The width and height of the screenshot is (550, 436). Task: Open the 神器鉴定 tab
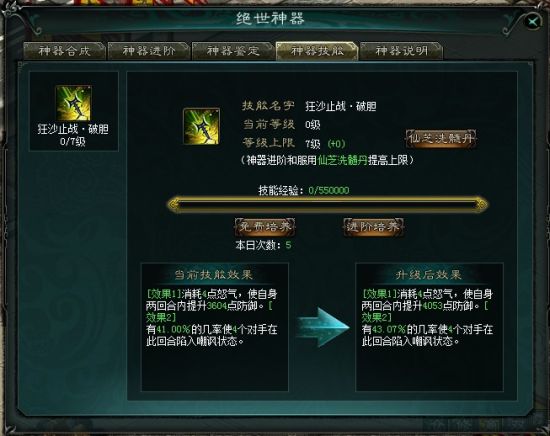233,51
